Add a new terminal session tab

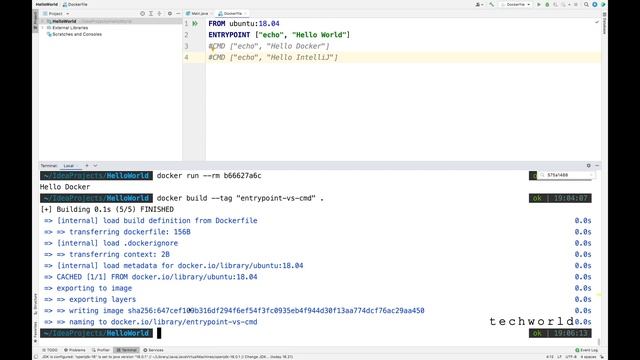87,166
